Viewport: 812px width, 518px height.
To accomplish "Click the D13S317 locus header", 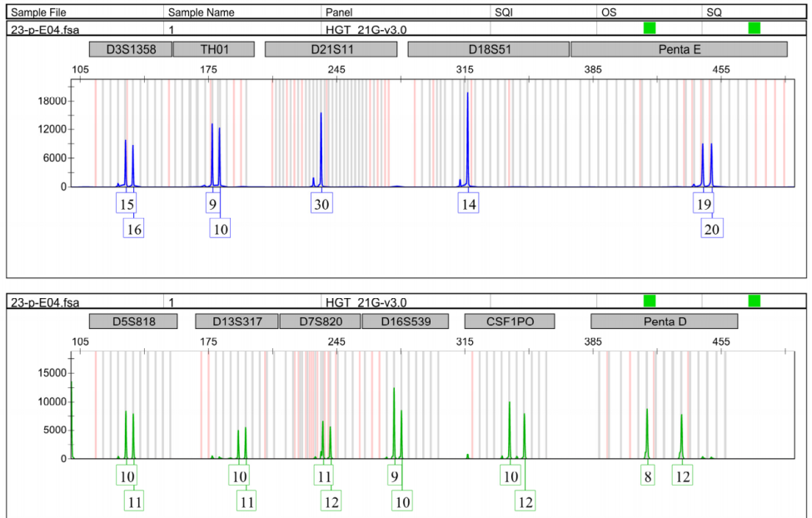I will [x=237, y=321].
